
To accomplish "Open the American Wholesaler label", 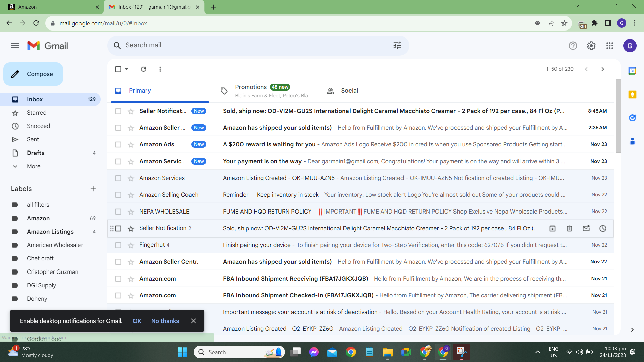I will (55, 245).
